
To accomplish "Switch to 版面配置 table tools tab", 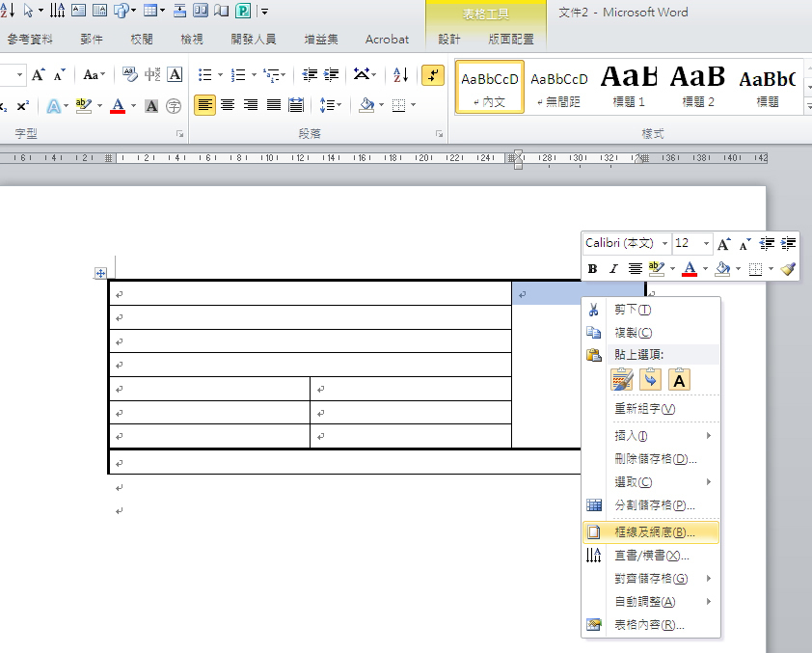I will pyautogui.click(x=510, y=40).
